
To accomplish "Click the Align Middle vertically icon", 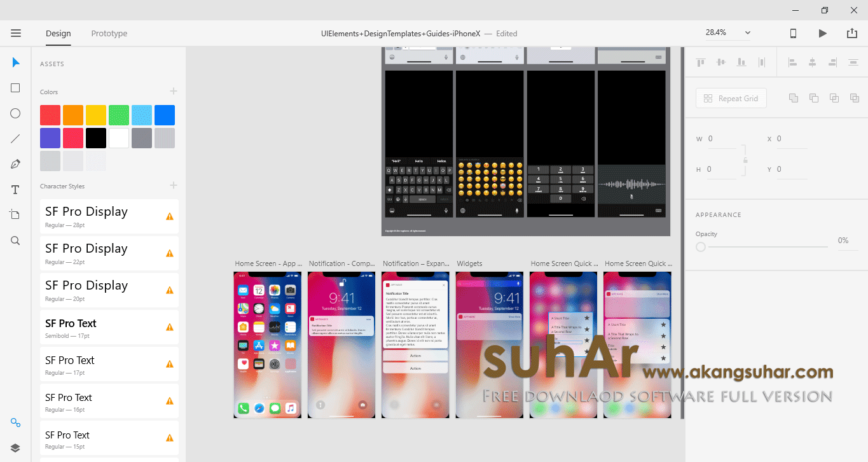I will (720, 62).
